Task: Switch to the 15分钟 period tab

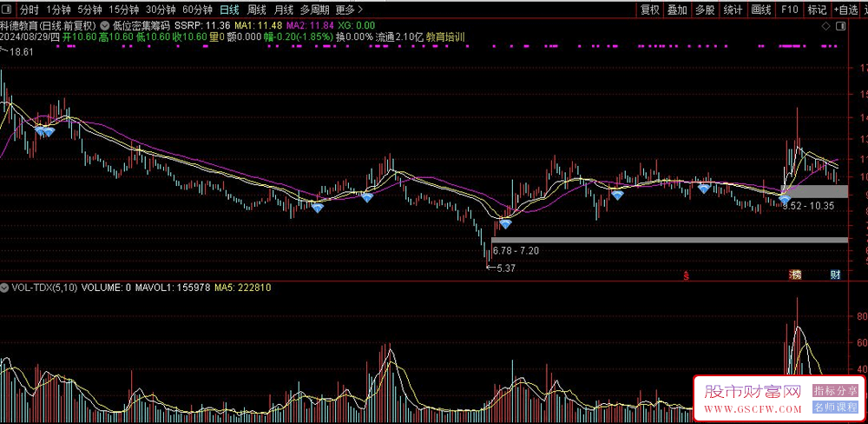Action: point(123,10)
